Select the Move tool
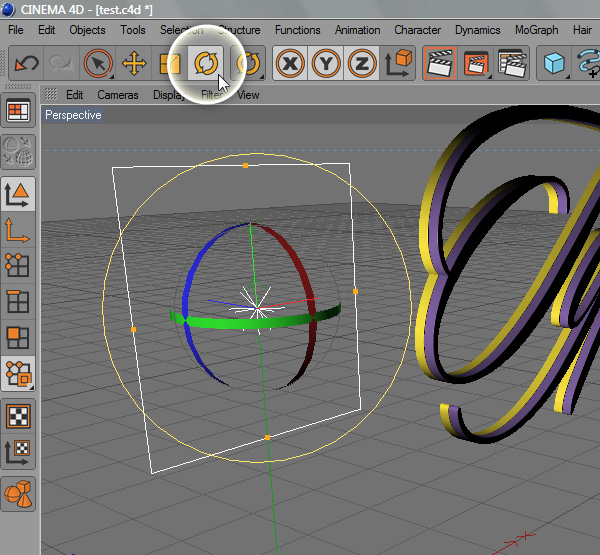600x555 pixels. click(134, 64)
